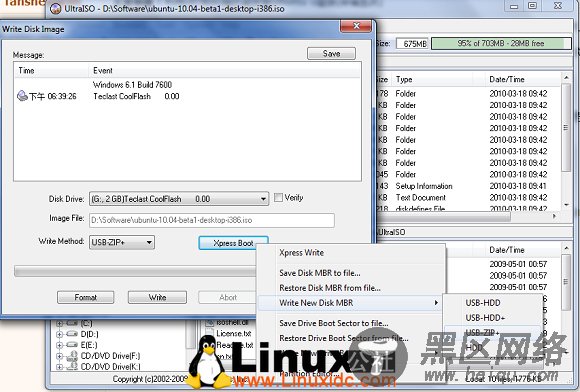Click the Abort button
Viewport: 580px width, 392px height.
[x=227, y=297]
